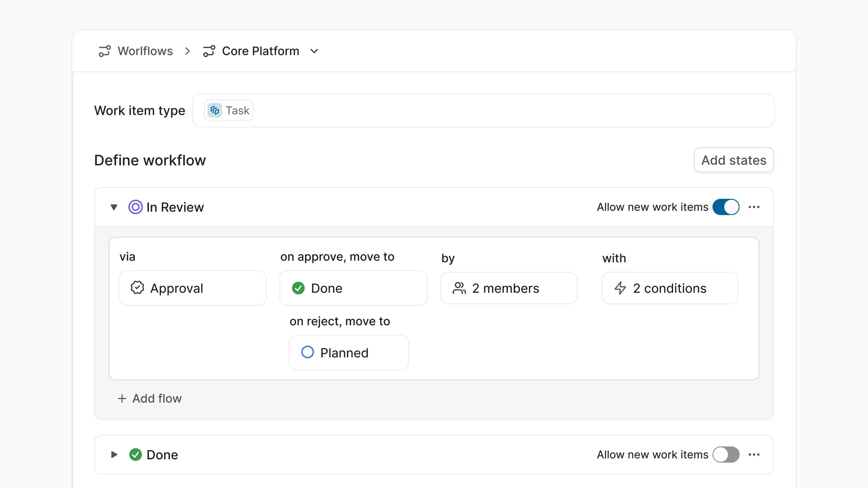Click the Done state header check icon

tap(135, 455)
